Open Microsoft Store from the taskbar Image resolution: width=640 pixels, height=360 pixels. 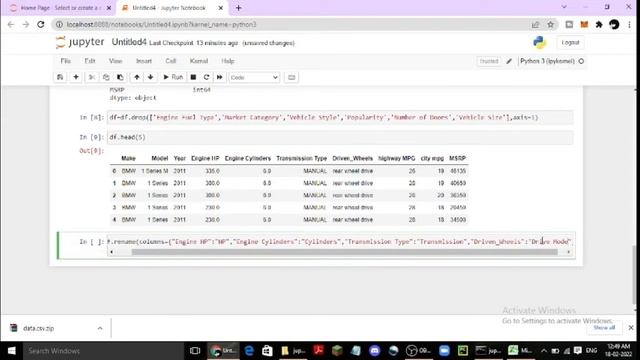coord(267,351)
